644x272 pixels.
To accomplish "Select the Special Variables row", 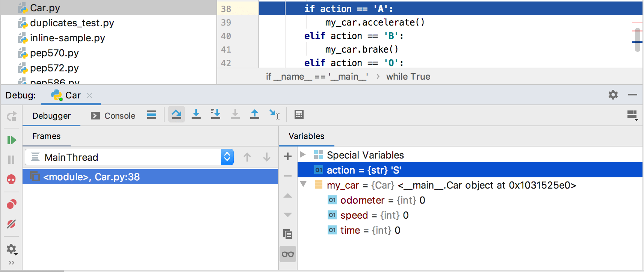I will tap(470, 155).
